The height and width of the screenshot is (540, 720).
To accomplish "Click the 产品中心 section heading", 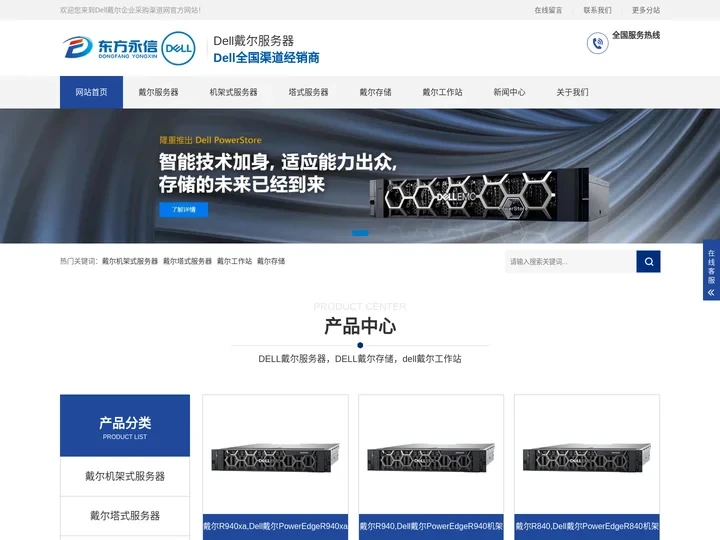I will (x=360, y=326).
